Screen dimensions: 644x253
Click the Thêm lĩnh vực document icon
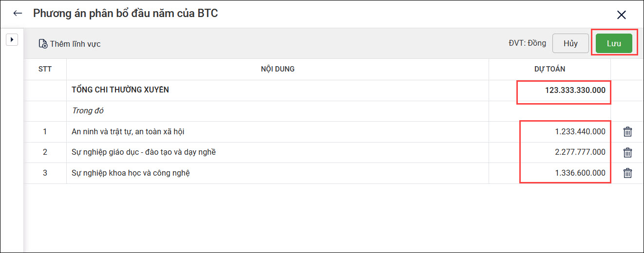pyautogui.click(x=43, y=44)
